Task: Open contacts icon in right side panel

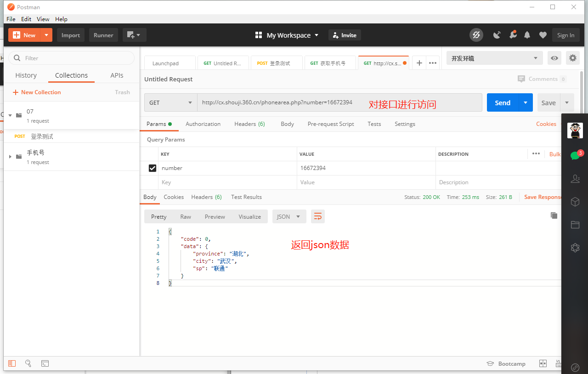Action: click(x=575, y=179)
